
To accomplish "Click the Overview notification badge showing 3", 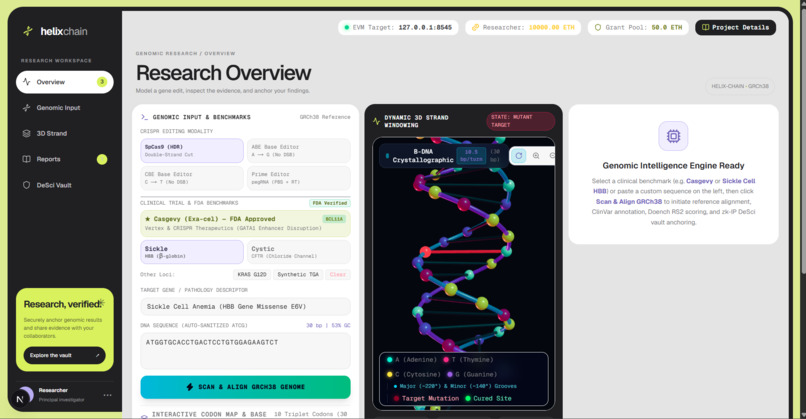I will 102,82.
